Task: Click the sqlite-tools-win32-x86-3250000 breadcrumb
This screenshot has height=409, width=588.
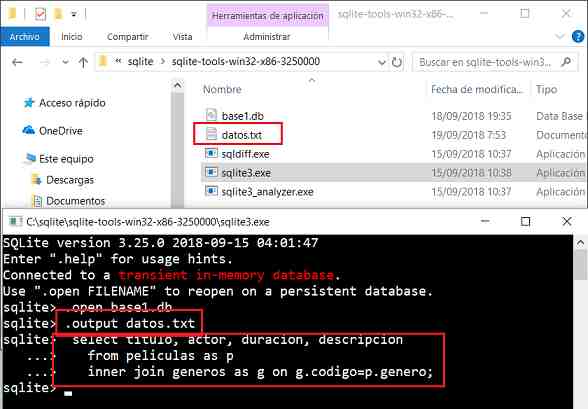Action: pyautogui.click(x=246, y=61)
